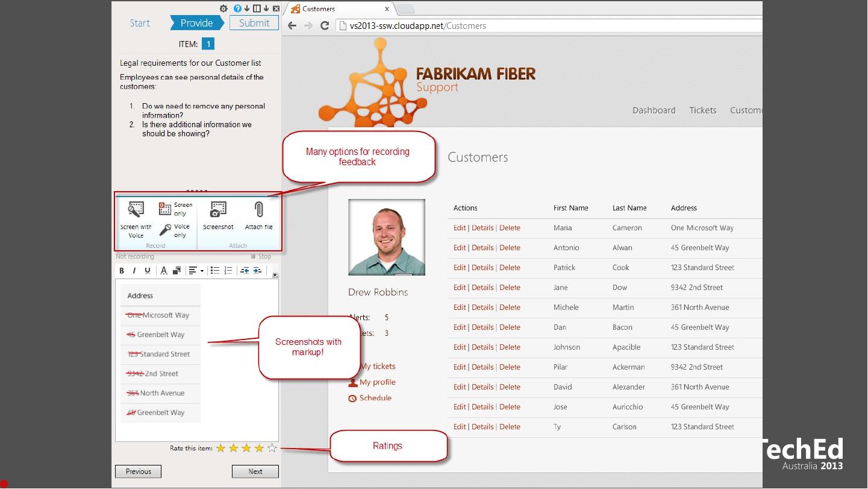Toggle italic formatting
The height and width of the screenshot is (489, 868).
[x=134, y=271]
